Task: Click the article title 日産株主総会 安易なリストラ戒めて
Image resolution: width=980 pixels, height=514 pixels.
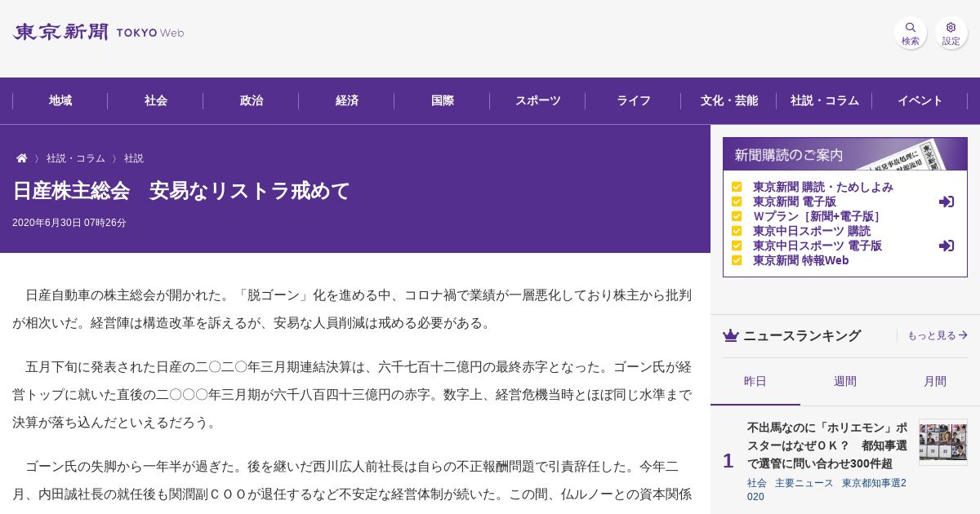Action: pos(181,191)
